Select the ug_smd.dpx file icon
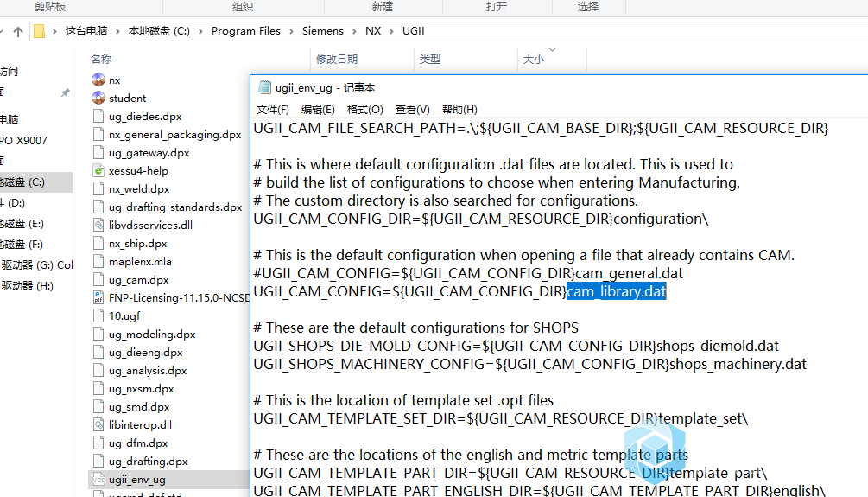Screen dimensions: 868x497 tap(98, 407)
